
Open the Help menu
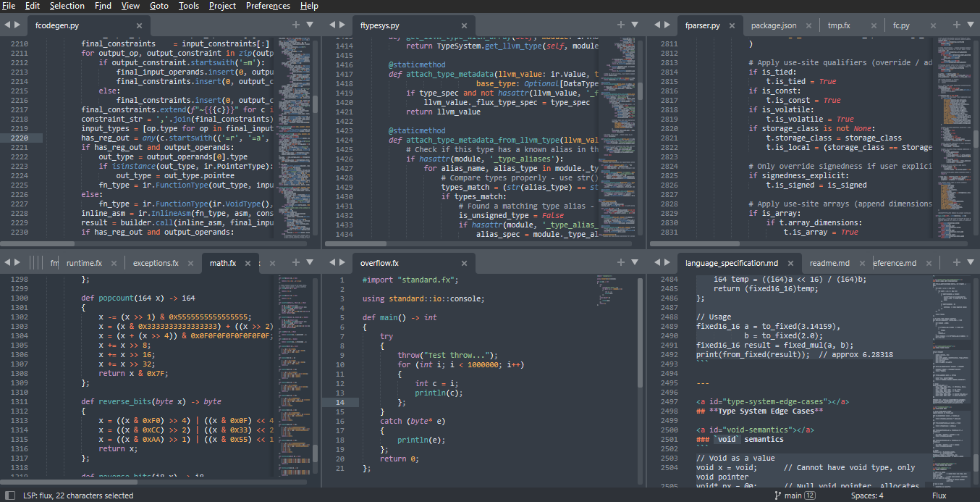tap(309, 6)
